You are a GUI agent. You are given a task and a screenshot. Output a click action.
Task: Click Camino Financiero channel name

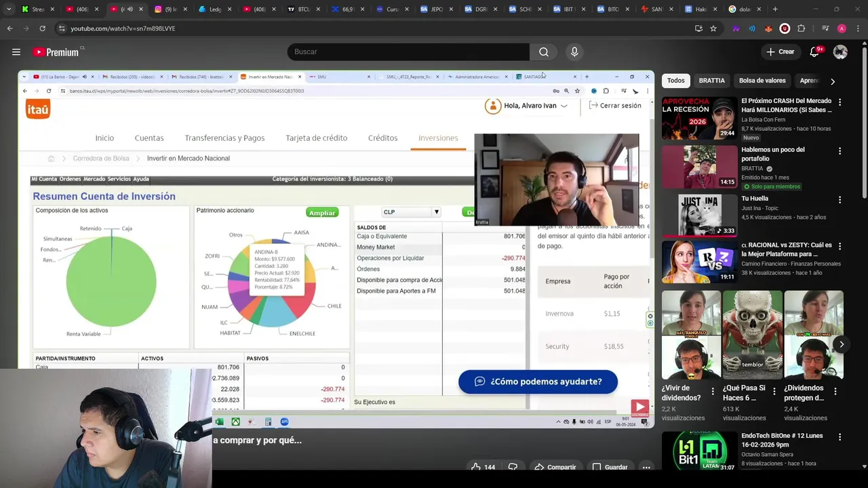(x=792, y=264)
